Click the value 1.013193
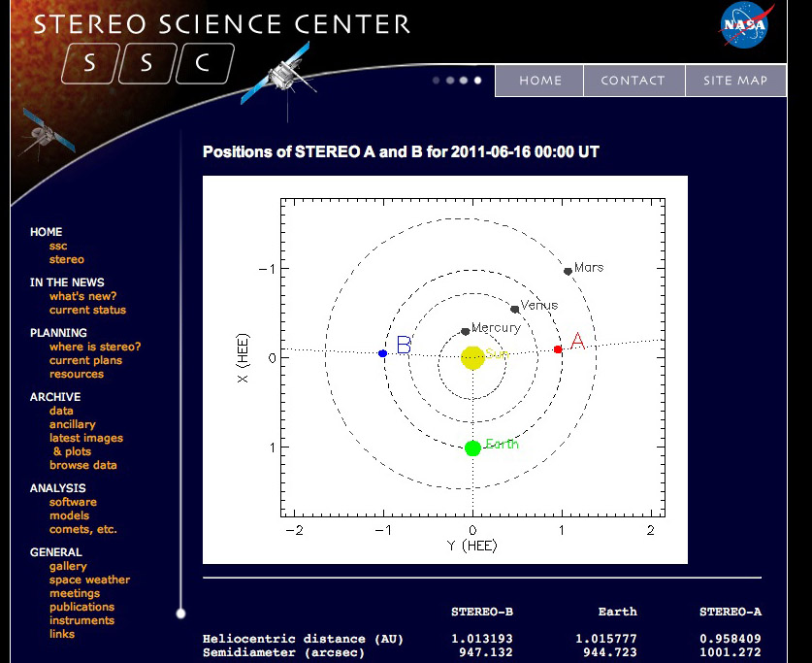Image resolution: width=812 pixels, height=663 pixels. tap(481, 639)
